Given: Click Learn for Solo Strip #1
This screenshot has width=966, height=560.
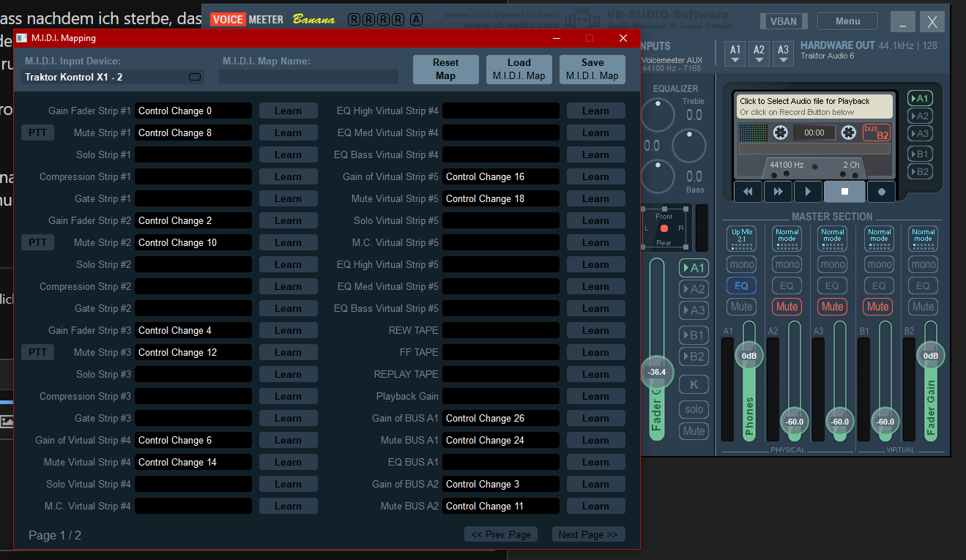Looking at the screenshot, I should pos(288,154).
